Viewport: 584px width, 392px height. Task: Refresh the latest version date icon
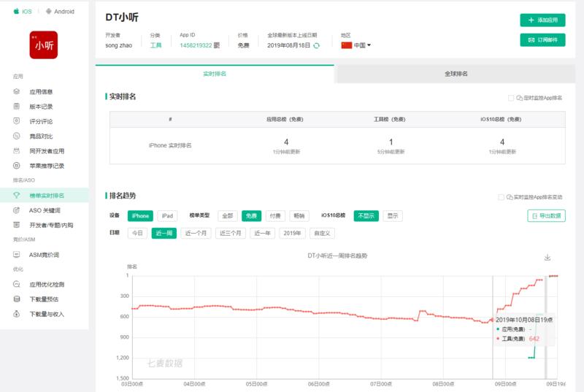[317, 45]
